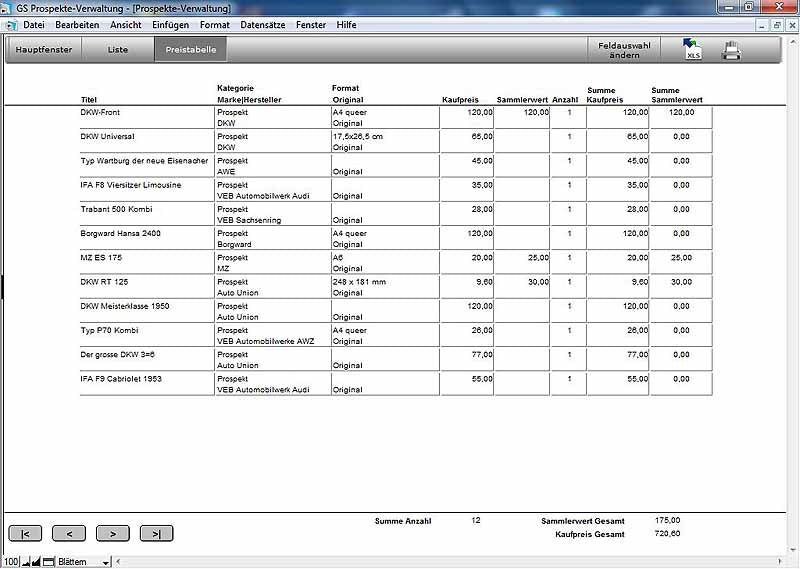
Task: Click the vertical scrollbar down arrow
Action: coord(793,550)
